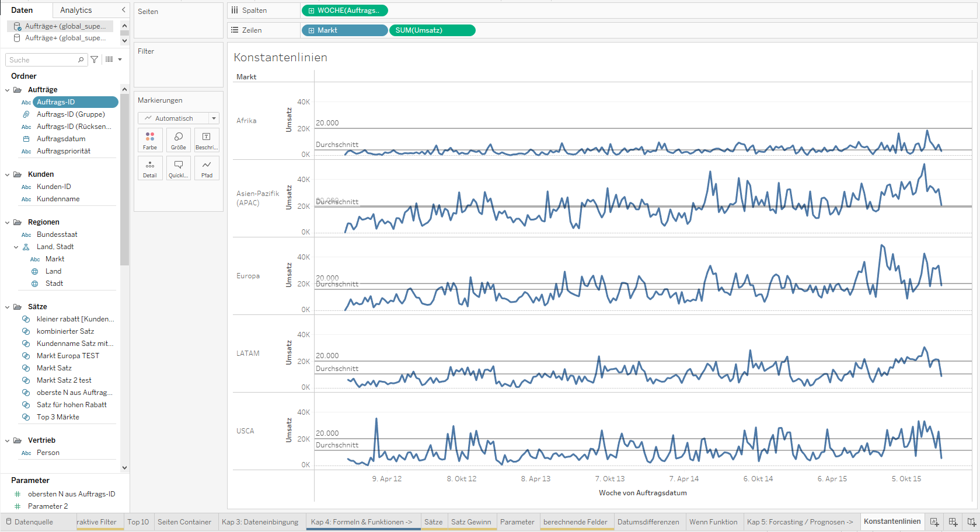Add a new worksheet using the bottom tab icon
The height and width of the screenshot is (532, 980).
934,522
